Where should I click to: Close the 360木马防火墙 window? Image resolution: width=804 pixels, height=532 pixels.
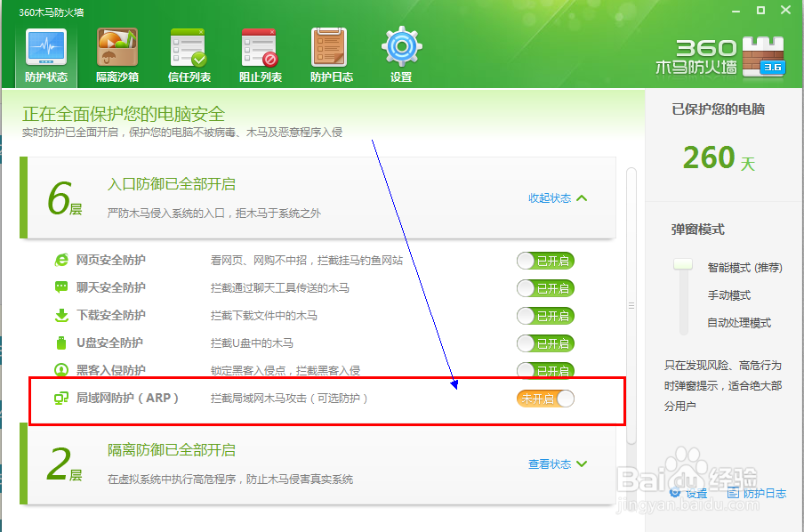pos(785,10)
